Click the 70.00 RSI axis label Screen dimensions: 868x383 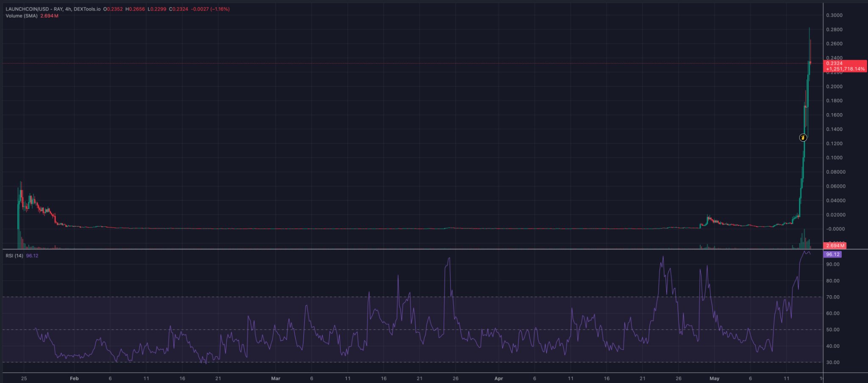pos(833,297)
